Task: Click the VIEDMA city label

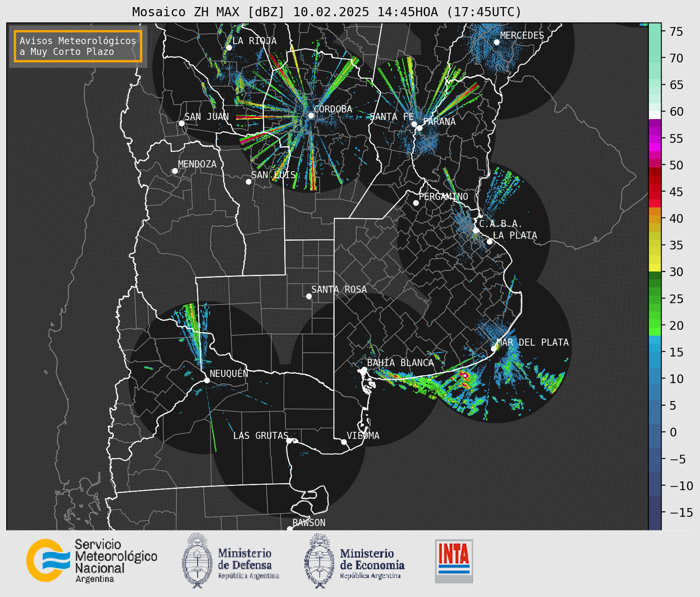Action: (363, 436)
